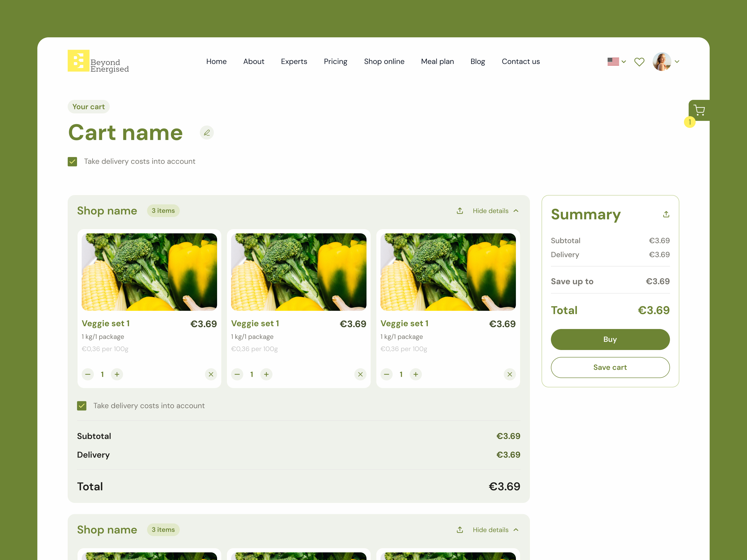Click the pencil edit icon beside Cart name
The image size is (747, 560).
click(207, 133)
